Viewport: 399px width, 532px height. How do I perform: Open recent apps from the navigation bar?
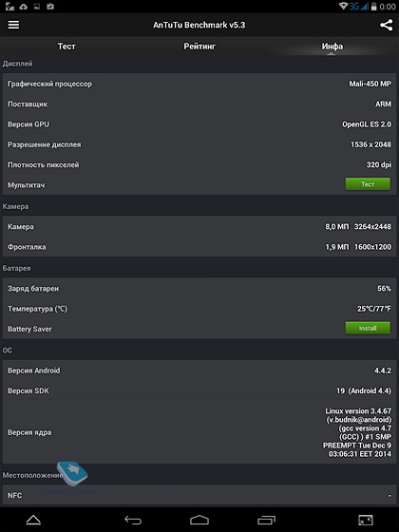click(266, 520)
